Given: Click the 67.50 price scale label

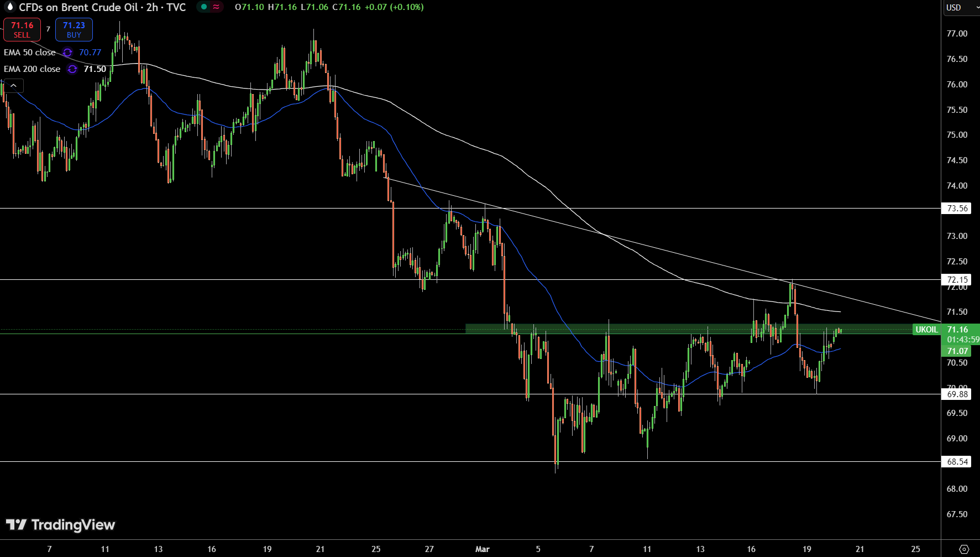Looking at the screenshot, I should pyautogui.click(x=957, y=514).
